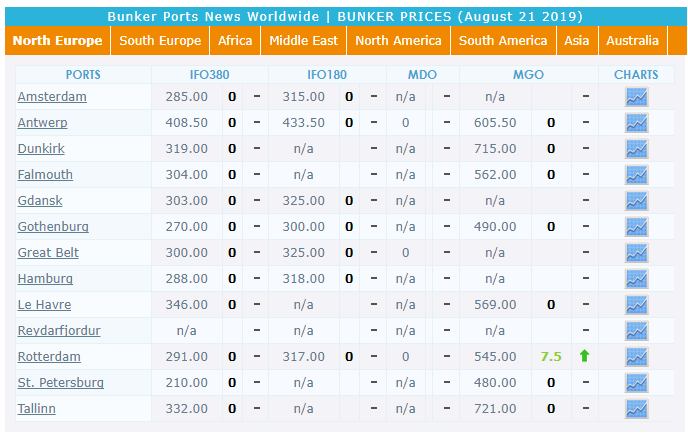The image size is (688, 441).
Task: Click the MGO column header
Action: point(529,75)
